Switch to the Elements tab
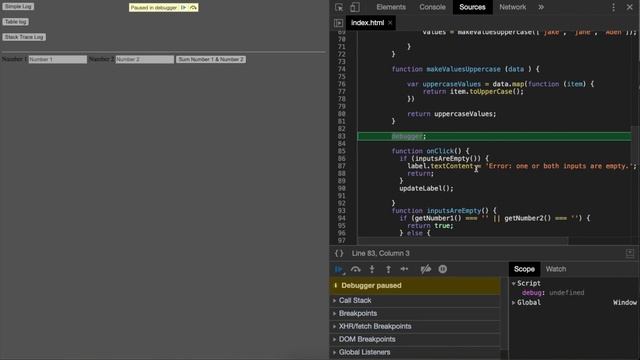 click(391, 7)
